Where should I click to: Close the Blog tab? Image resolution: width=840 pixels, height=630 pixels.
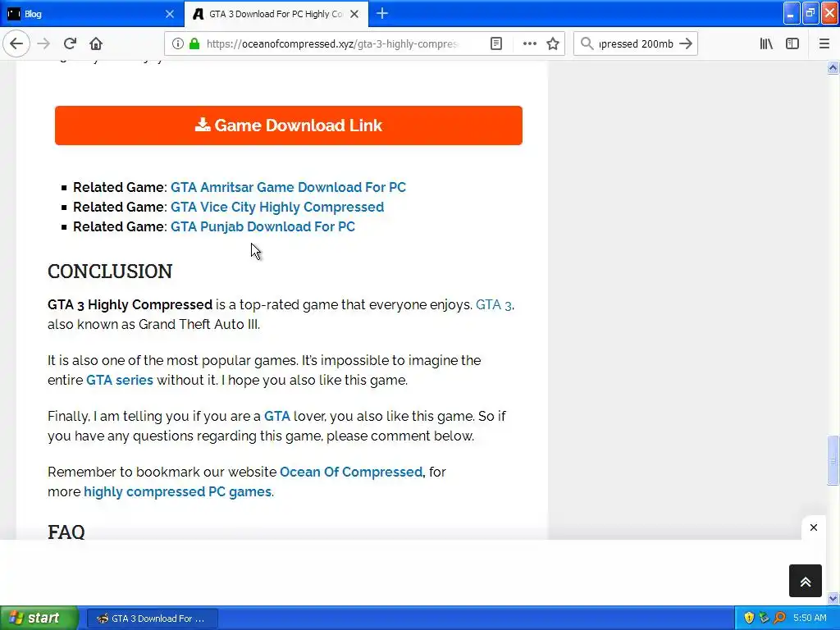(170, 14)
